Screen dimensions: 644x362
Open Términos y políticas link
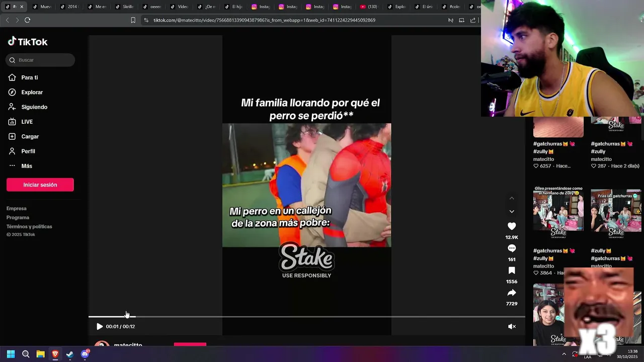pyautogui.click(x=29, y=226)
